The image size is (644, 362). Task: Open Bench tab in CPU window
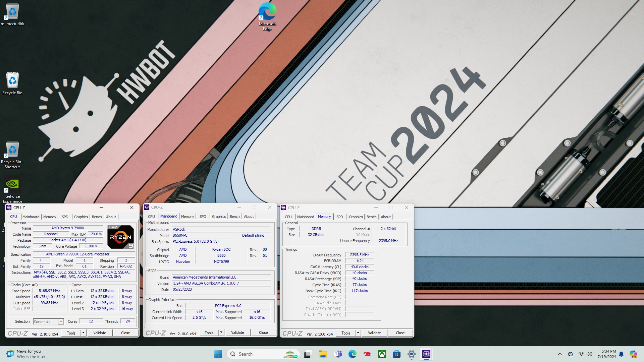click(97, 217)
